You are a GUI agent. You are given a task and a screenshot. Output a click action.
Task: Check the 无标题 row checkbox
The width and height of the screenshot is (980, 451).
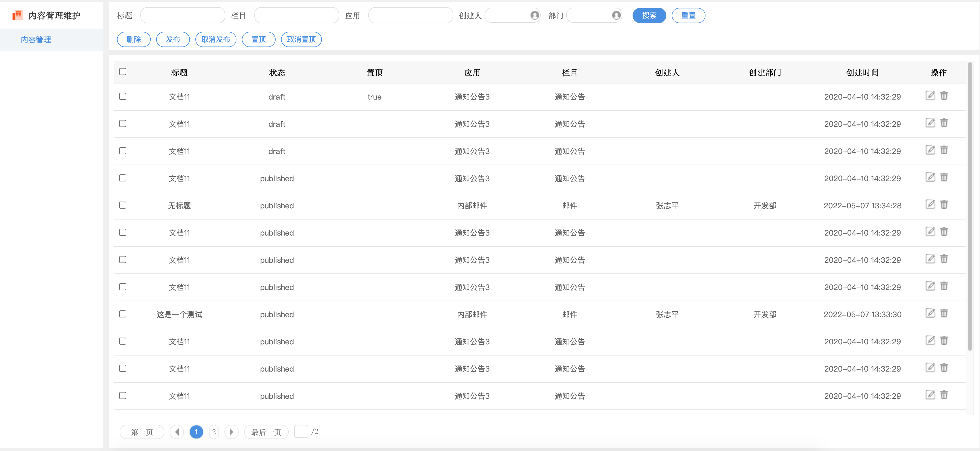(122, 205)
